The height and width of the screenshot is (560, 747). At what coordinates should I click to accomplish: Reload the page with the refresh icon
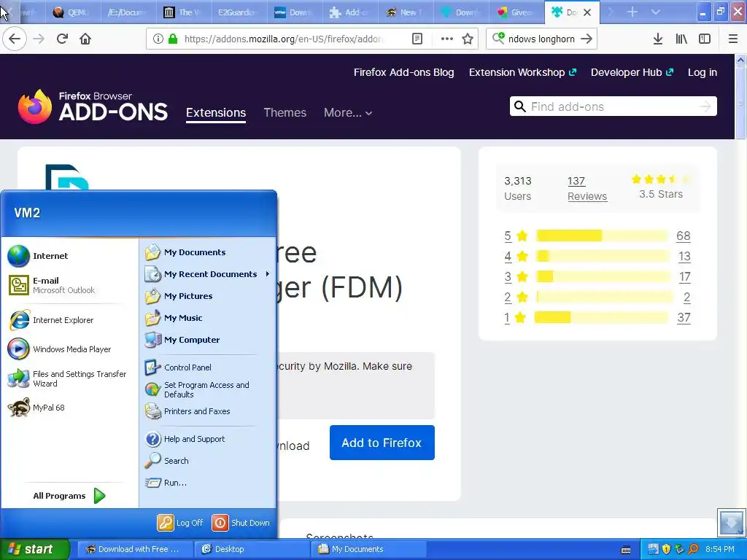point(62,39)
